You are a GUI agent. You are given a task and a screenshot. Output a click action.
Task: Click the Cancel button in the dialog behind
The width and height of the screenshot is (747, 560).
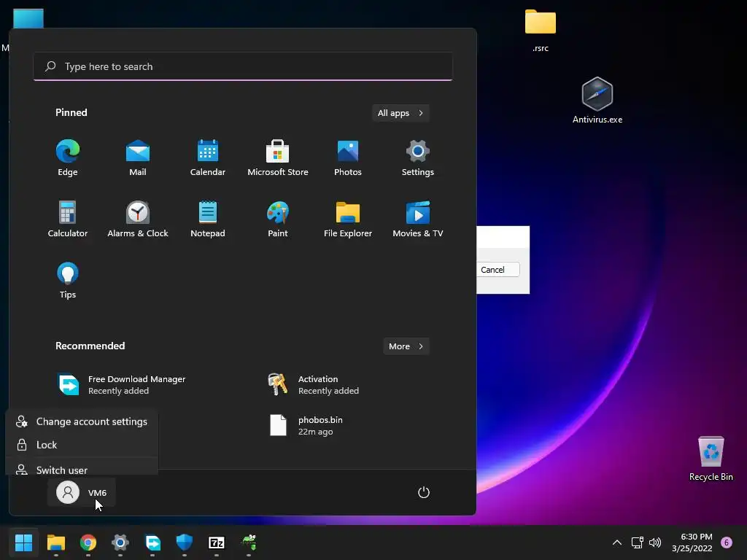tap(498, 270)
